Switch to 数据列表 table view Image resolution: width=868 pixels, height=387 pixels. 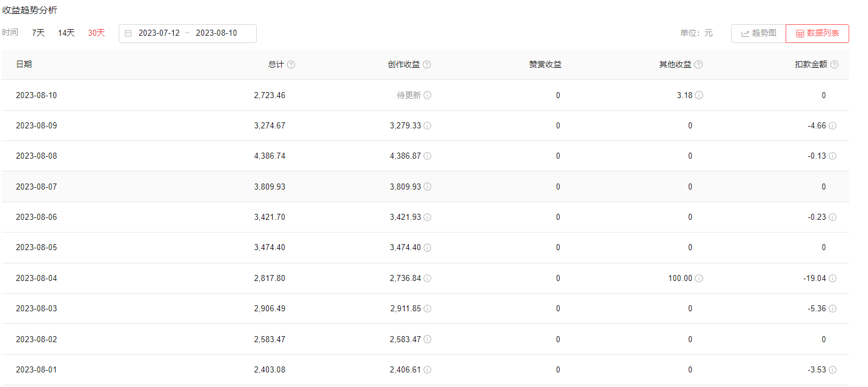(x=817, y=33)
